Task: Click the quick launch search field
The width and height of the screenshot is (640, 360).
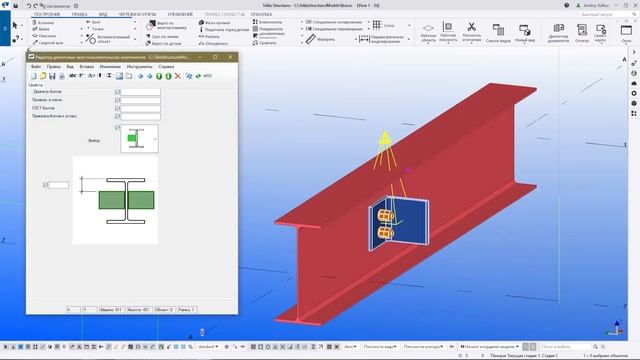Action: pyautogui.click(x=606, y=14)
